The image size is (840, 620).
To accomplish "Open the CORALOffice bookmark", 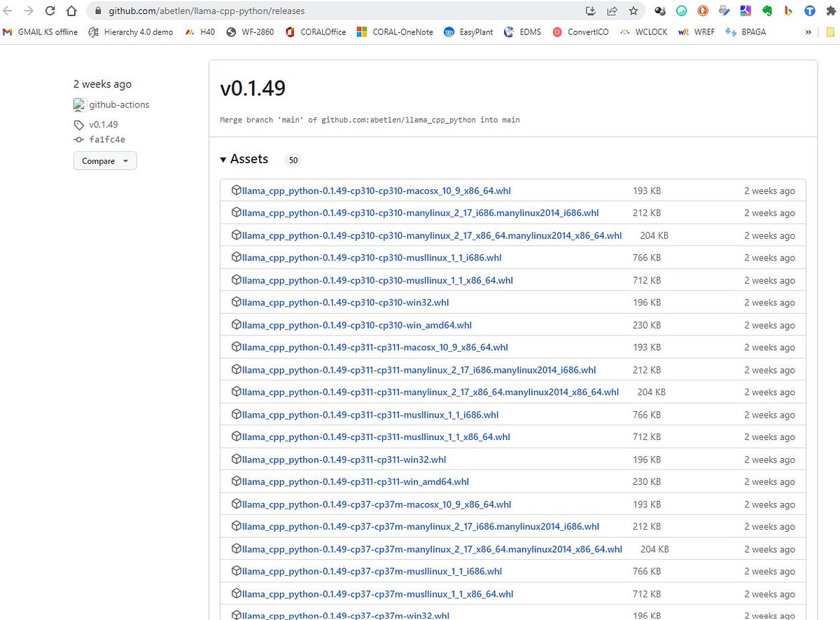I will click(323, 32).
